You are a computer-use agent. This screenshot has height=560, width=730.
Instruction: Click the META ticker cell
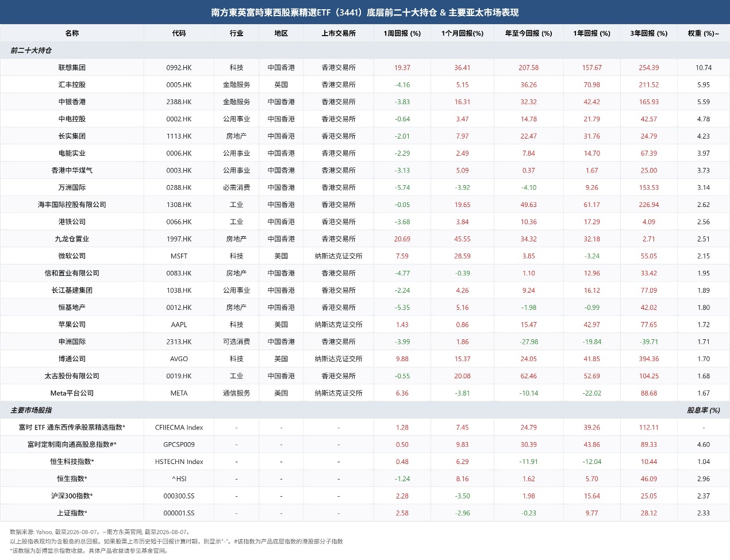click(179, 393)
